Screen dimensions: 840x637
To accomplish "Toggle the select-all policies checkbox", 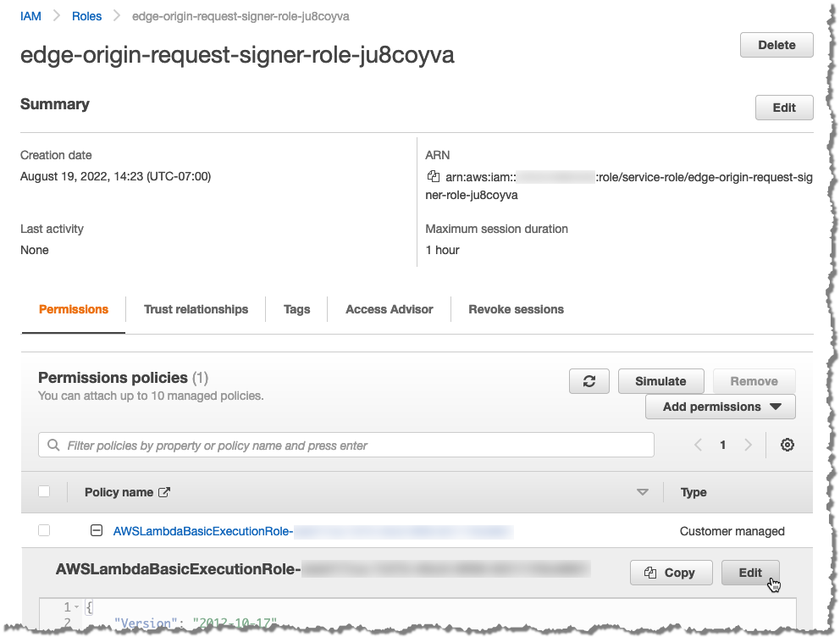I will tap(45, 491).
